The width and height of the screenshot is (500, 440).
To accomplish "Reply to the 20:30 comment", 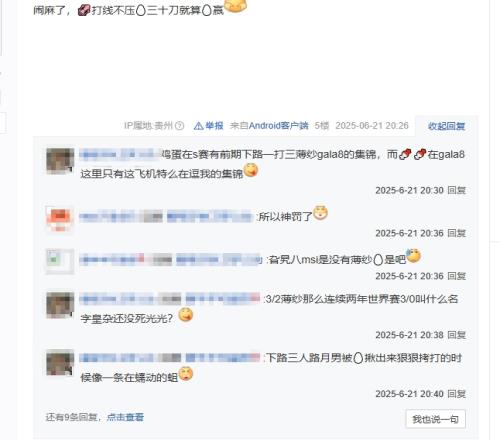I will (x=456, y=190).
